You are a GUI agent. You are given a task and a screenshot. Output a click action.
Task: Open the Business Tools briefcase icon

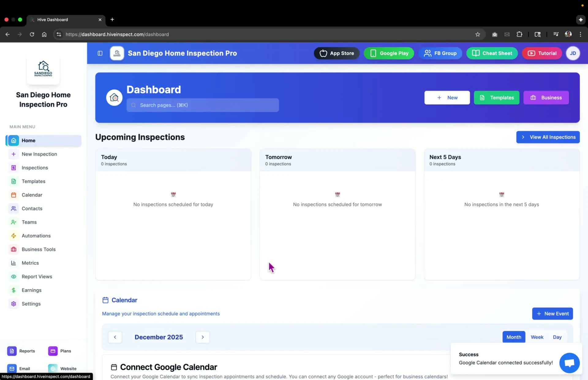tap(13, 249)
